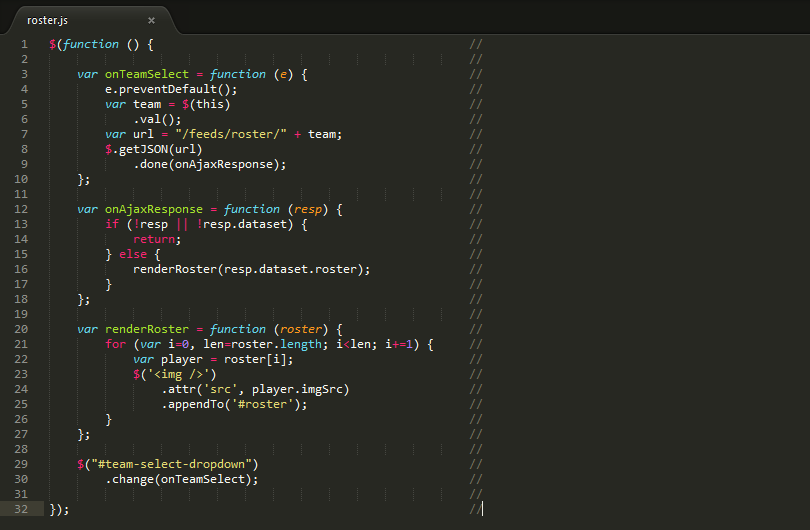The image size is (810, 530).
Task: Click renderRoster(resp.dataset.roster) call
Action: (x=252, y=269)
